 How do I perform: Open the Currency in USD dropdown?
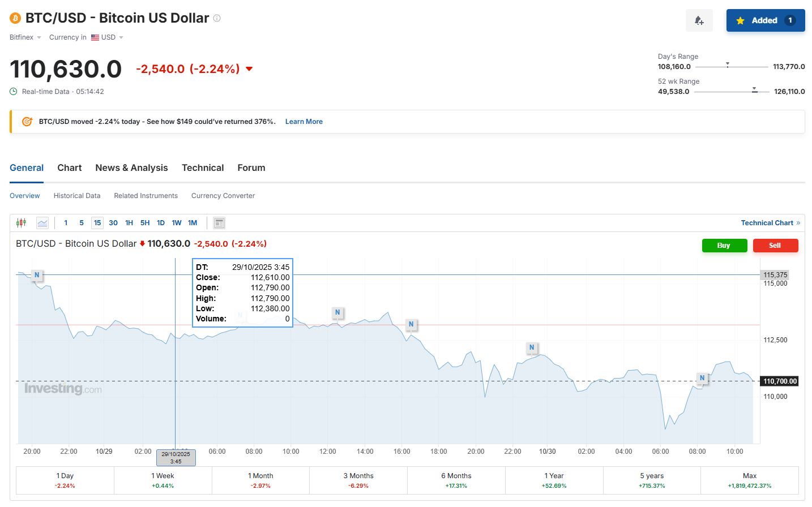(x=86, y=37)
